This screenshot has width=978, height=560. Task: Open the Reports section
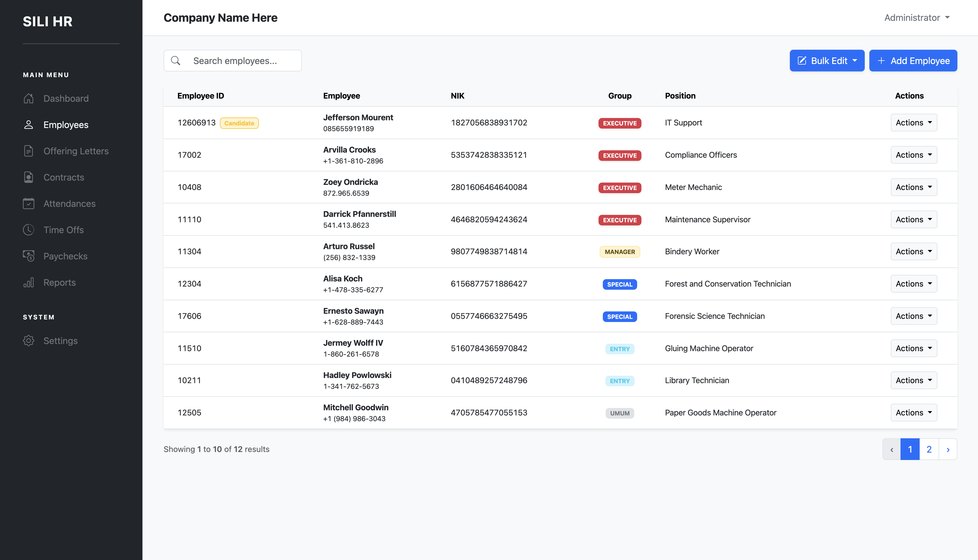point(60,282)
